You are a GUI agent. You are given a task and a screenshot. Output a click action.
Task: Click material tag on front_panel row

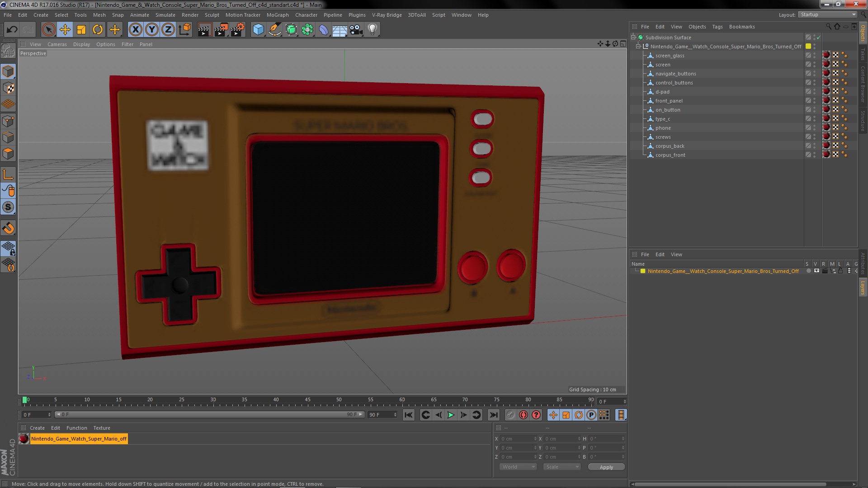(826, 100)
